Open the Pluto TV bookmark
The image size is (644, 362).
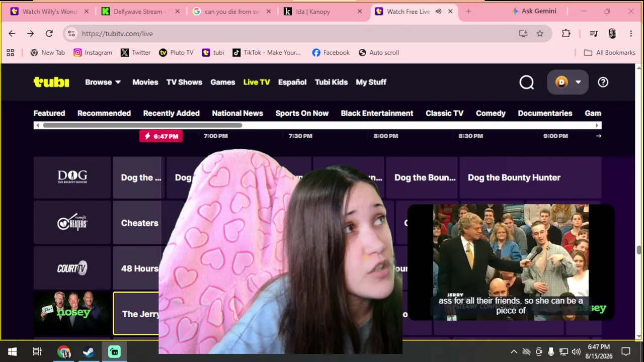pyautogui.click(x=176, y=52)
